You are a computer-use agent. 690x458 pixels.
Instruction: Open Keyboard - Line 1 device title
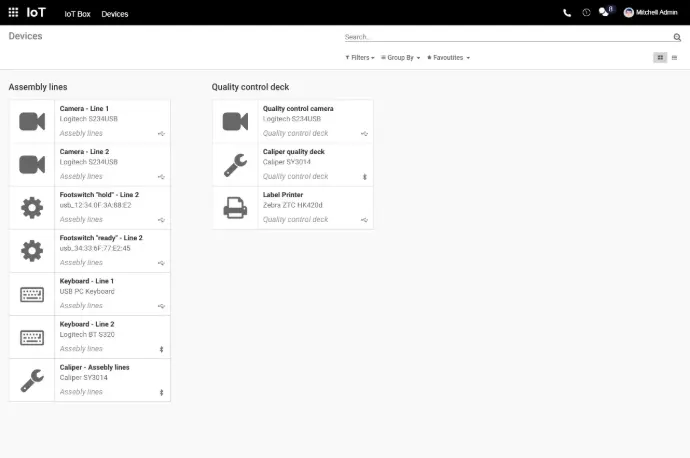(x=87, y=281)
